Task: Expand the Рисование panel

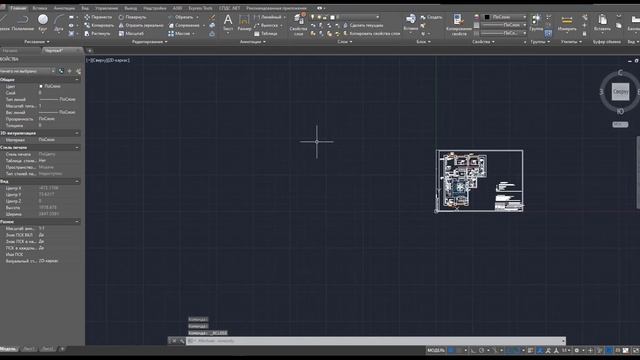Action: [x=37, y=42]
